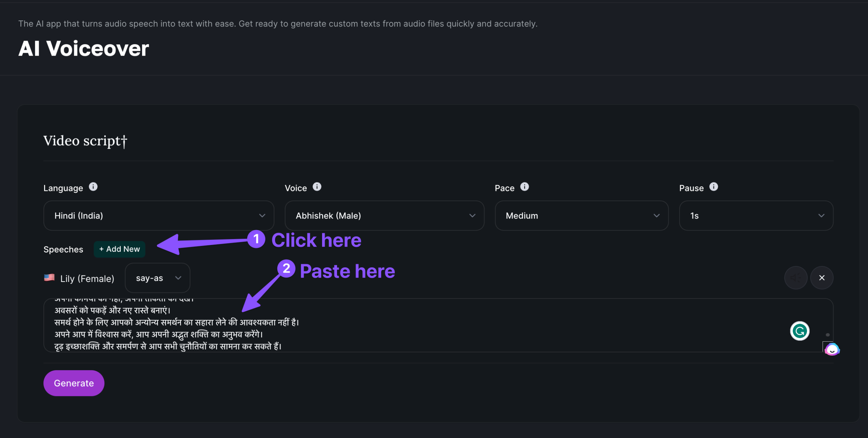The image size is (868, 438).
Task: Play the speech preview speaker icon
Action: pyautogui.click(x=795, y=278)
